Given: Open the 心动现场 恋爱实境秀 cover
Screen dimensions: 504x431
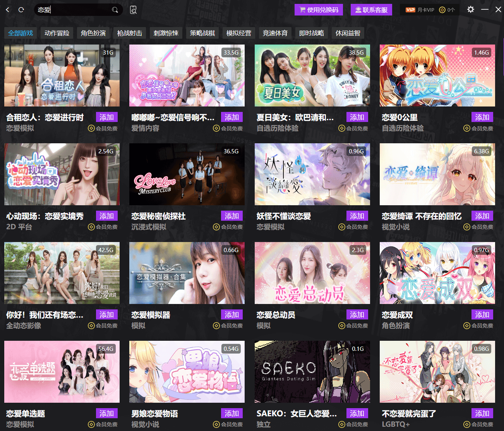Looking at the screenshot, I should tap(62, 174).
